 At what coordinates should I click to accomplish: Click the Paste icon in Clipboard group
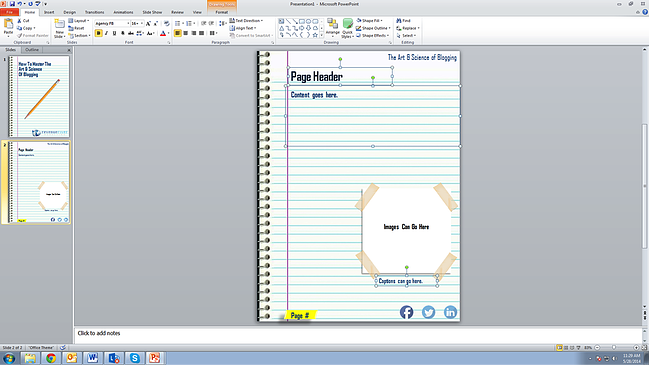pos(8,25)
